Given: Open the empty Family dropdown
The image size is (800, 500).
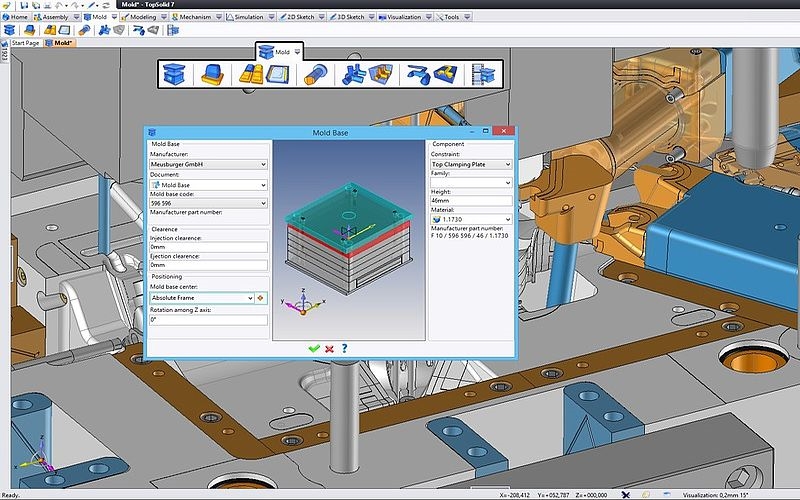Looking at the screenshot, I should pyautogui.click(x=471, y=182).
